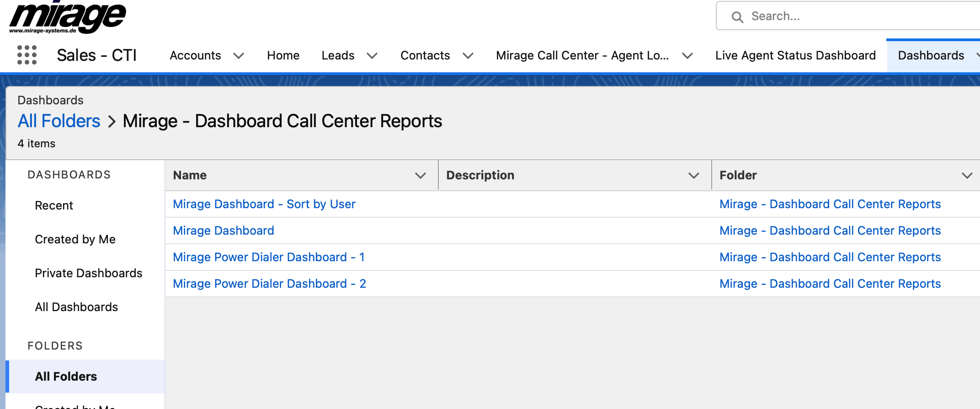Open Folder column menu chevron
Viewport: 980px width, 409px height.
967,176
